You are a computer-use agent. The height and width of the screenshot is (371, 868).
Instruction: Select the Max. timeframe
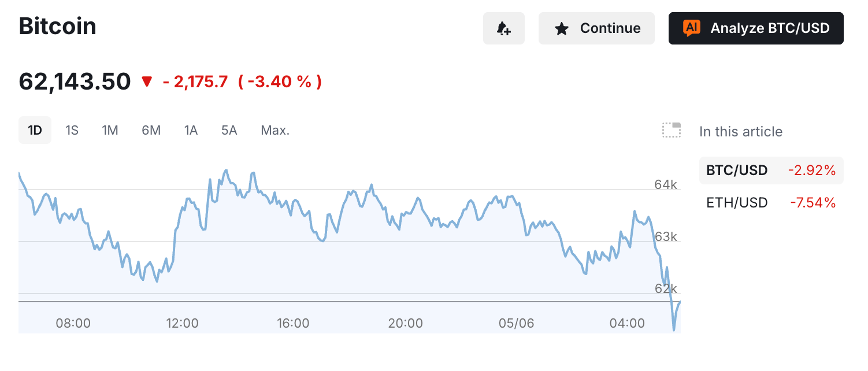coord(275,130)
